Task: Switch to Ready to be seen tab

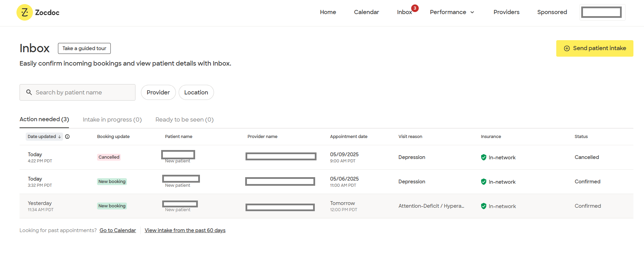Action: (x=184, y=119)
